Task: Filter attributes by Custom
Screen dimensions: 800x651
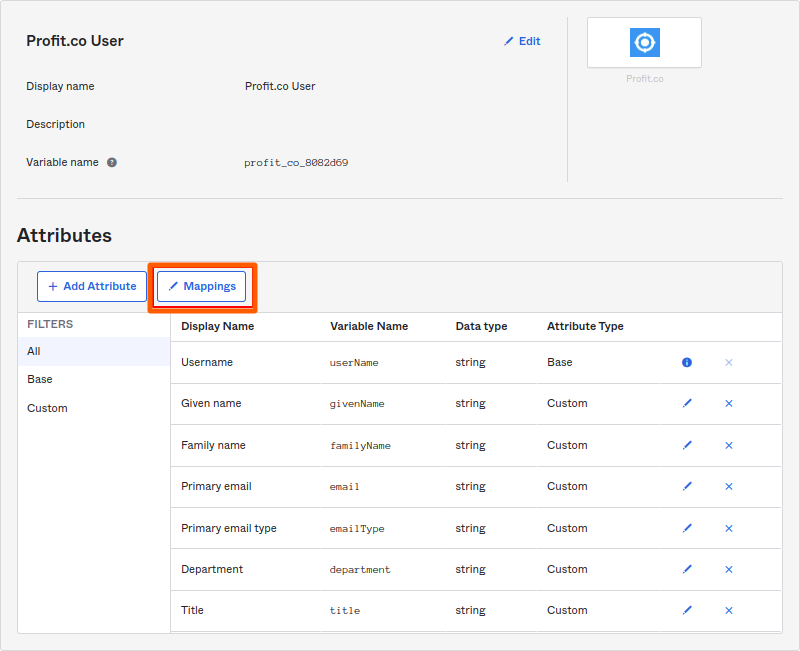Action: tap(47, 408)
